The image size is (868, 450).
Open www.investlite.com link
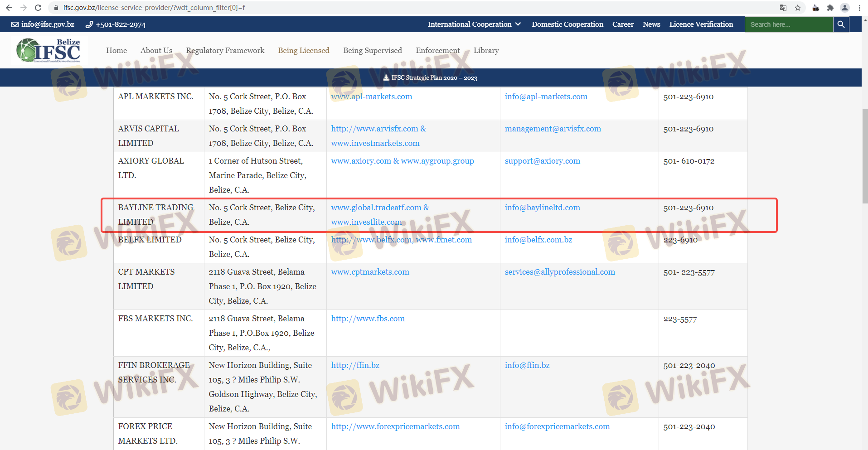(366, 222)
